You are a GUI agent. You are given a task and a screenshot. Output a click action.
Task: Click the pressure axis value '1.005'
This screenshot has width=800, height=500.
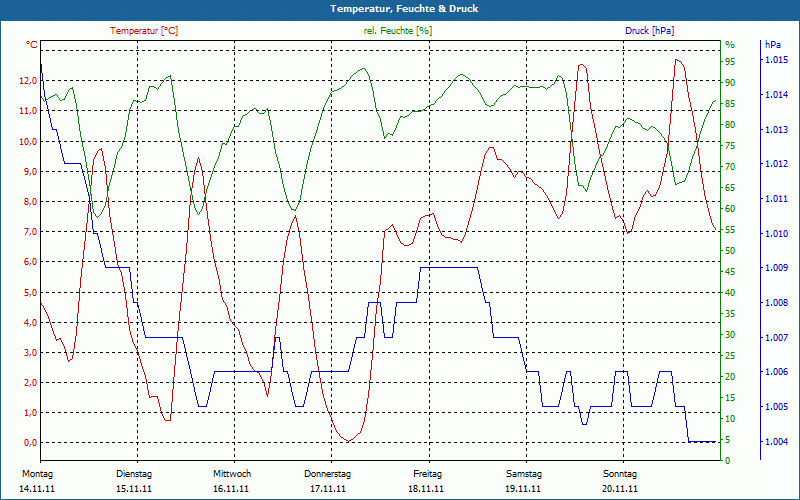pos(776,407)
